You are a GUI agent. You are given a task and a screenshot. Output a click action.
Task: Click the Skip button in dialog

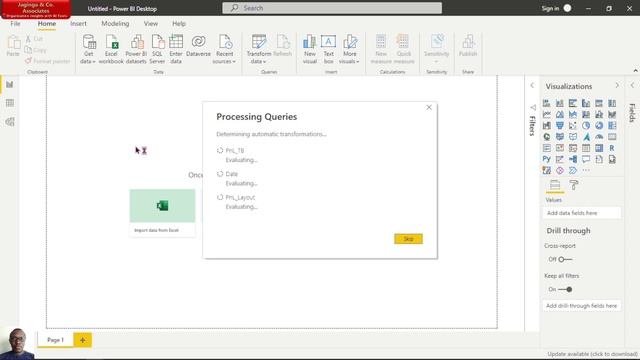tap(409, 239)
